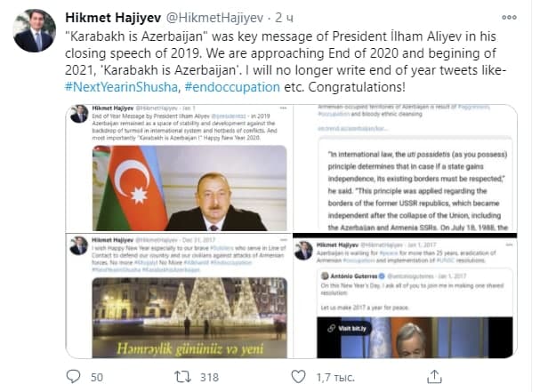
Task: Open the @HikmetHajiyev handle link
Action: coord(215,18)
